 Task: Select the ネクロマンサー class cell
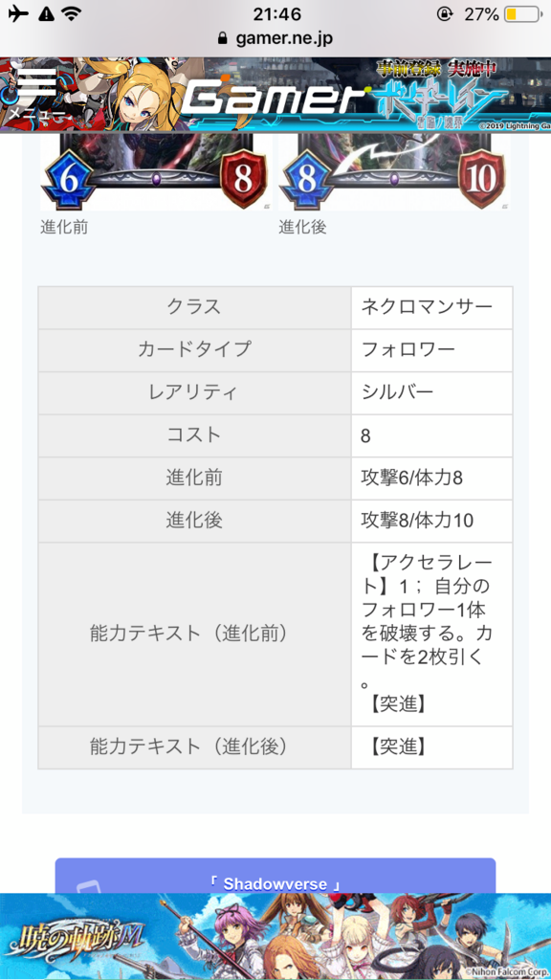click(431, 307)
